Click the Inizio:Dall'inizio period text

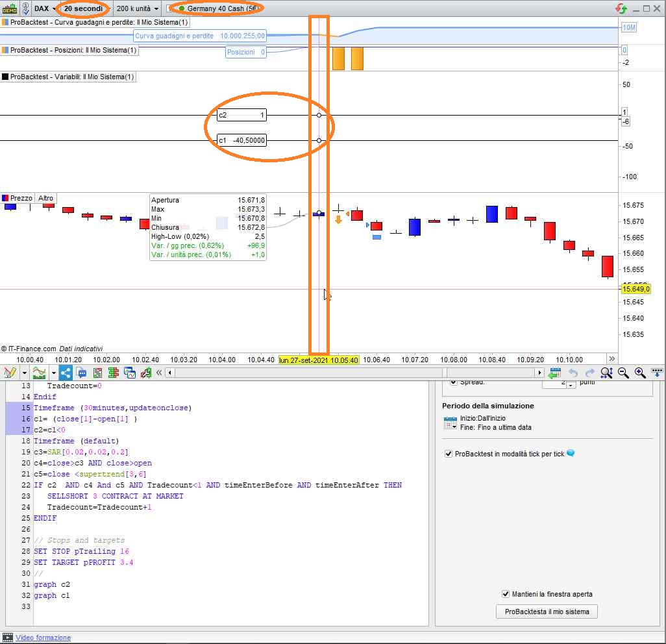[482, 418]
